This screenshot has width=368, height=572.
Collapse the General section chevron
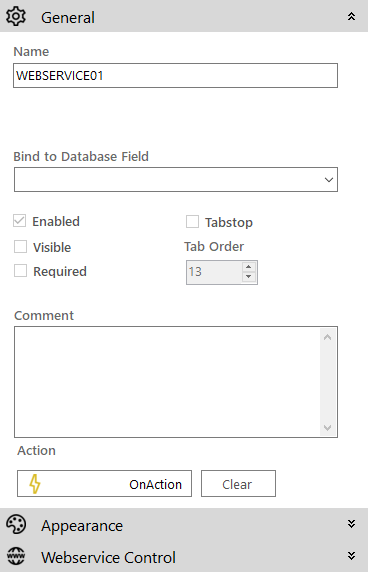pyautogui.click(x=351, y=16)
